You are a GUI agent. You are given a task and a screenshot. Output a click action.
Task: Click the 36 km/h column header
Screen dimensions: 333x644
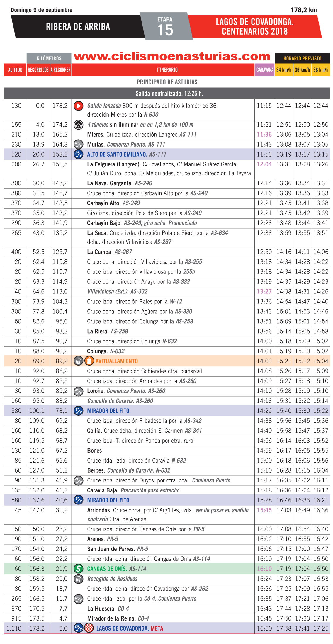(302, 70)
